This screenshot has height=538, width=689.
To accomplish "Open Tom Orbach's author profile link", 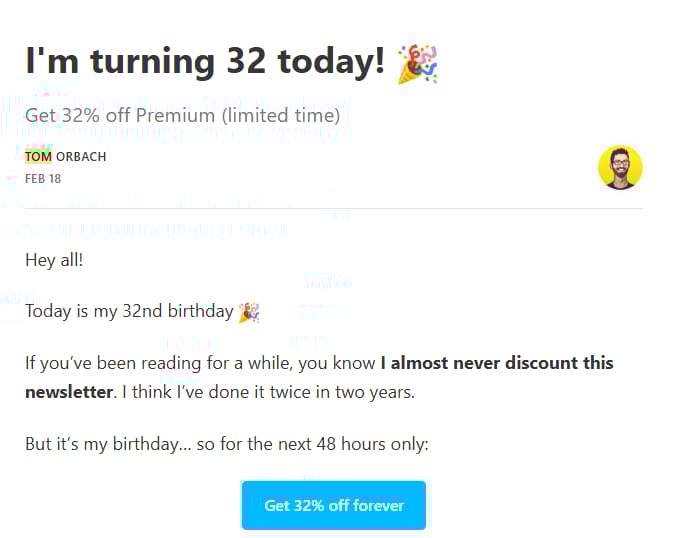I will click(x=65, y=157).
